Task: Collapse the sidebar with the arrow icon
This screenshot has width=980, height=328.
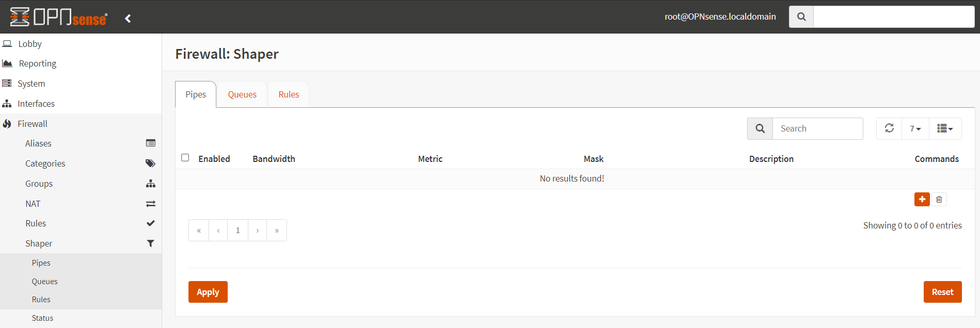Action: (128, 19)
